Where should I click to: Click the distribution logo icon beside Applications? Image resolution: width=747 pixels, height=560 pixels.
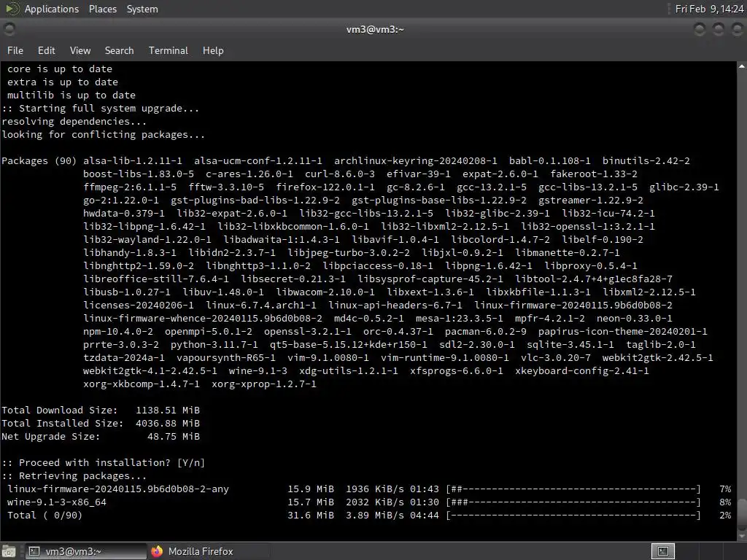[12, 9]
